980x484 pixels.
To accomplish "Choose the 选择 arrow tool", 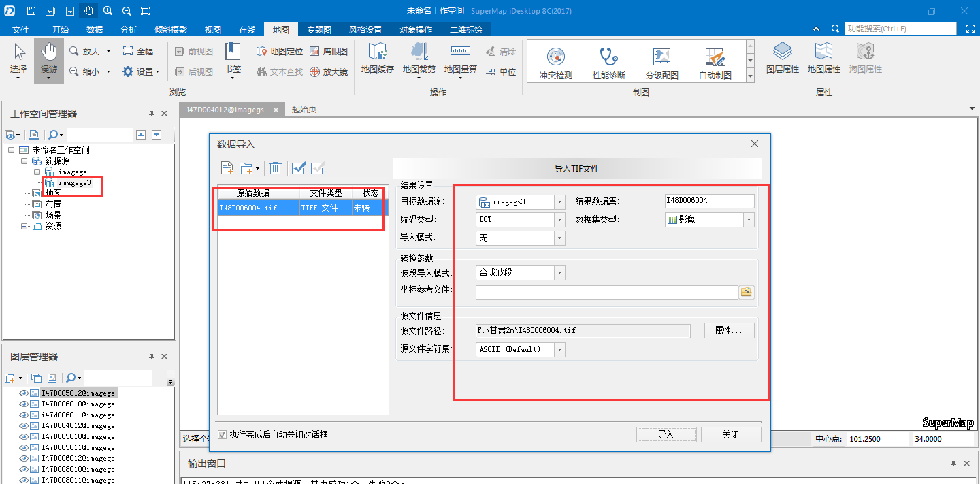I will coord(18,60).
